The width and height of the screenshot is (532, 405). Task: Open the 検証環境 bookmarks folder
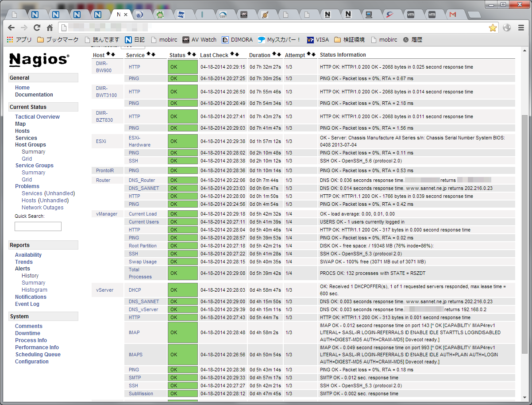coord(349,40)
